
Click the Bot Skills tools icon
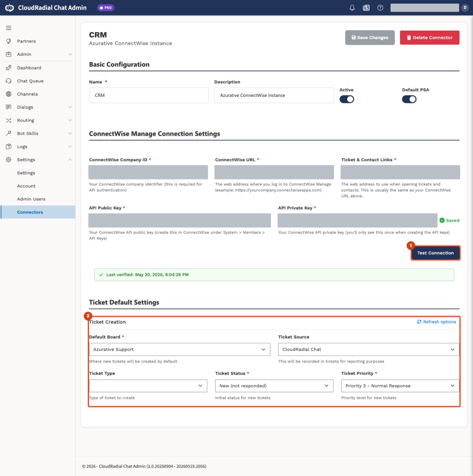pos(9,133)
